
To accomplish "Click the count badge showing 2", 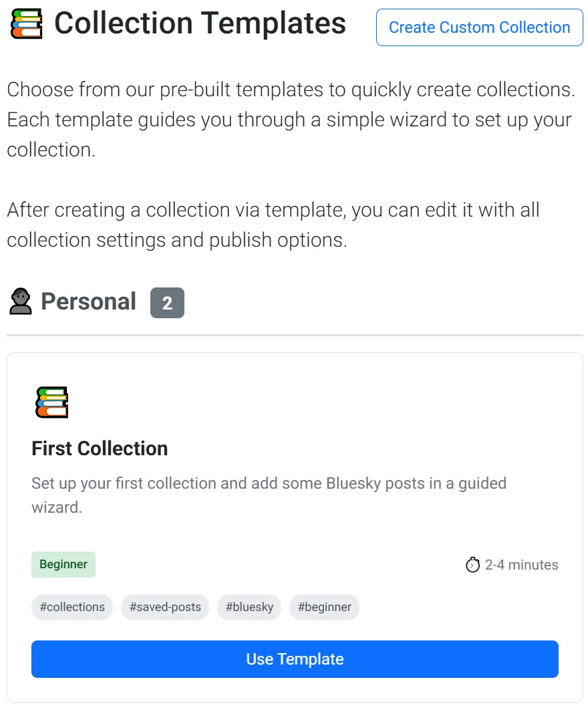I will (x=167, y=303).
